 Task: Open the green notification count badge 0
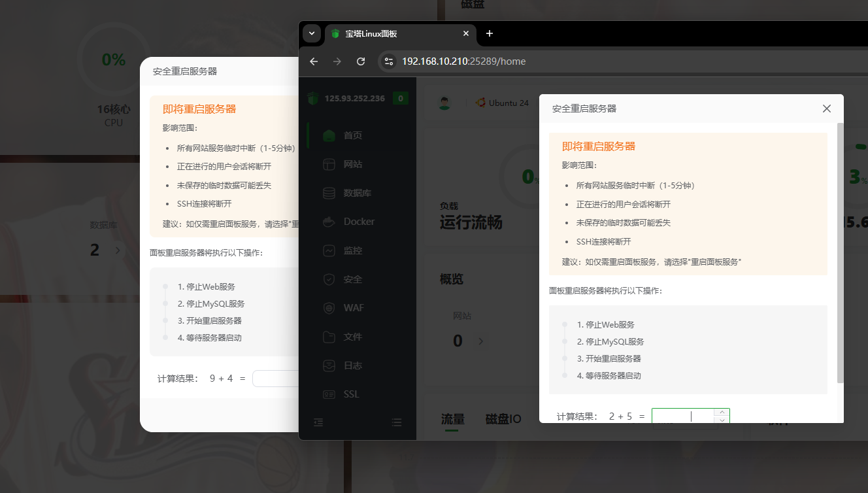point(401,99)
